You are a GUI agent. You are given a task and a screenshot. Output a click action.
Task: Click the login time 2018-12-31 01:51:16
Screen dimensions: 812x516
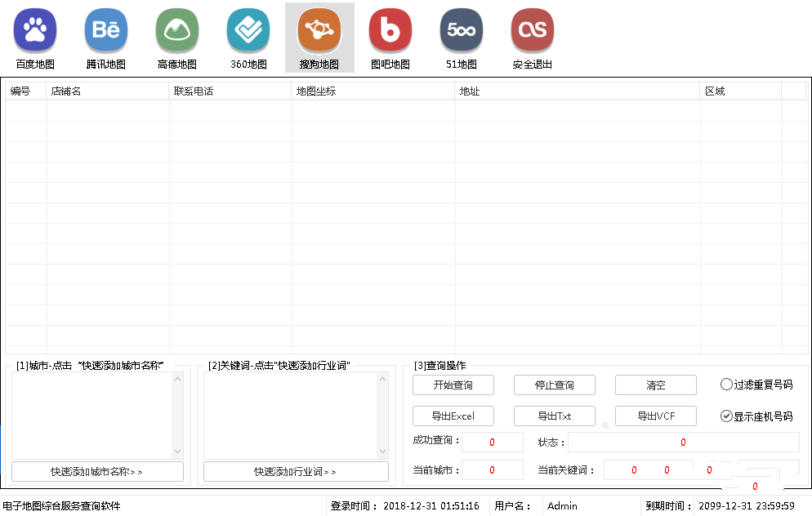431,505
